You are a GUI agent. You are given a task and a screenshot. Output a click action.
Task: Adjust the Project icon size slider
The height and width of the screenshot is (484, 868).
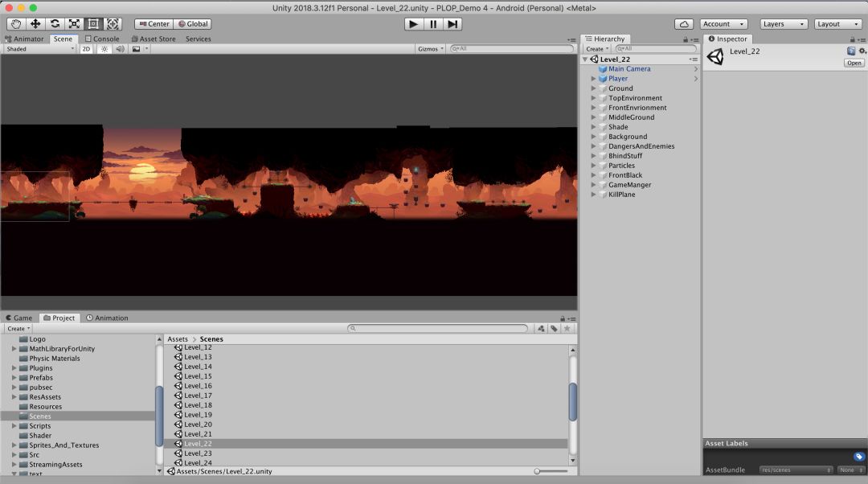pos(538,471)
